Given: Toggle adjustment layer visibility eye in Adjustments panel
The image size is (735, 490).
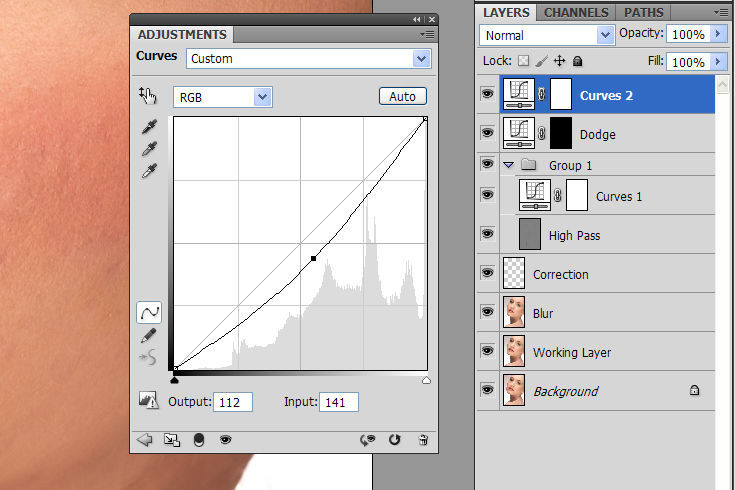Looking at the screenshot, I should [x=225, y=440].
